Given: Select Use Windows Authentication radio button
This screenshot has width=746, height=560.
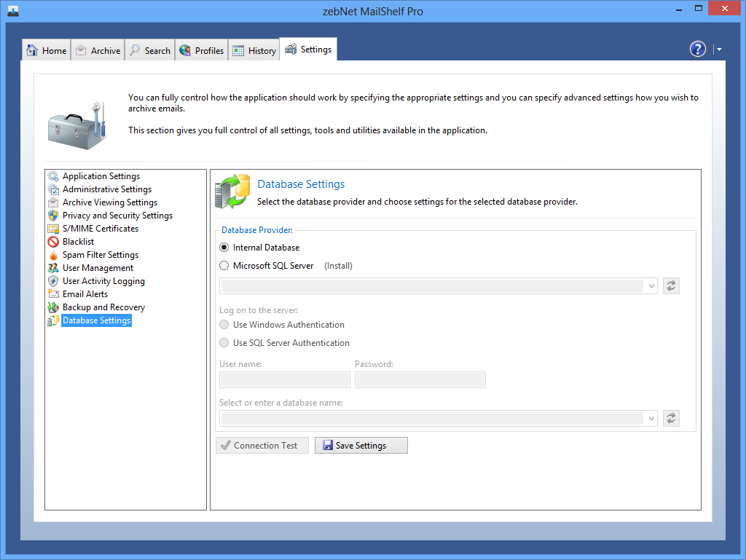Looking at the screenshot, I should (224, 325).
